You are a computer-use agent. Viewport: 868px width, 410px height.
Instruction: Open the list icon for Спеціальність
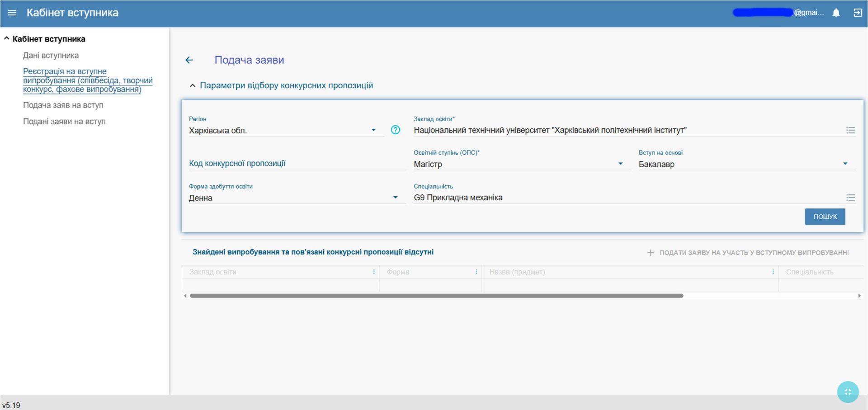pos(850,198)
